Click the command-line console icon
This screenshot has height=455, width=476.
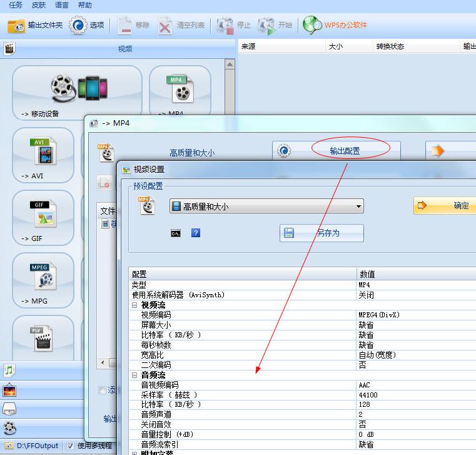pos(176,233)
